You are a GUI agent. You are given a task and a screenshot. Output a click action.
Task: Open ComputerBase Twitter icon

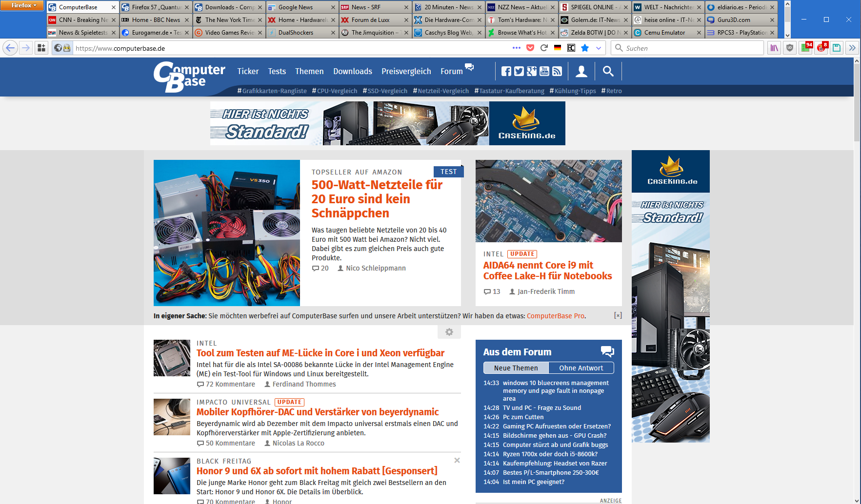(519, 71)
